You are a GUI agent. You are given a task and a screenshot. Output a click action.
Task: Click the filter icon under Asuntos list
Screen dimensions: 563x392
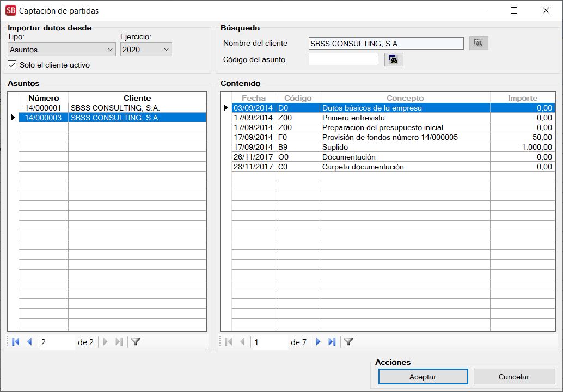pos(136,342)
